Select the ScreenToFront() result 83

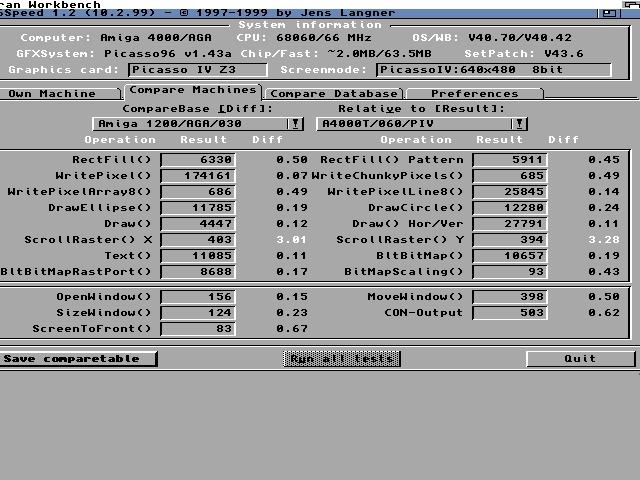pos(198,329)
